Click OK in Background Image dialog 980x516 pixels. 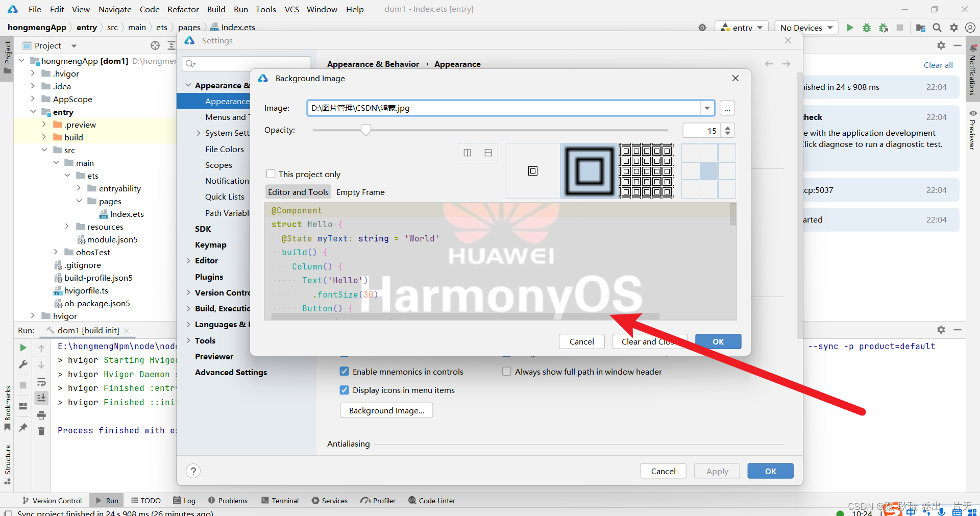point(718,341)
